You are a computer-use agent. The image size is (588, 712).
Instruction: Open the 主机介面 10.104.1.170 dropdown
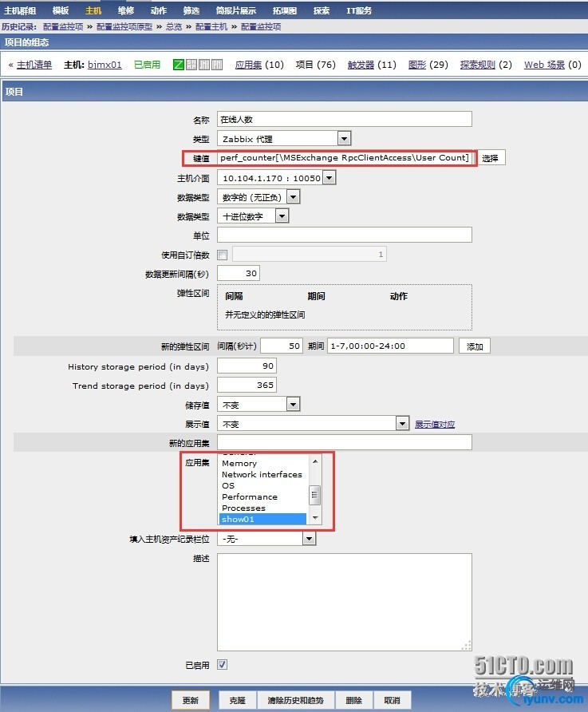point(277,178)
